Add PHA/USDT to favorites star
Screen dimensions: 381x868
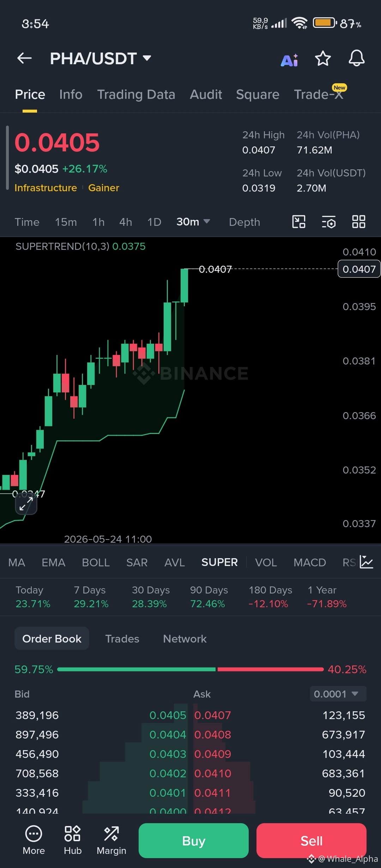pos(323,59)
